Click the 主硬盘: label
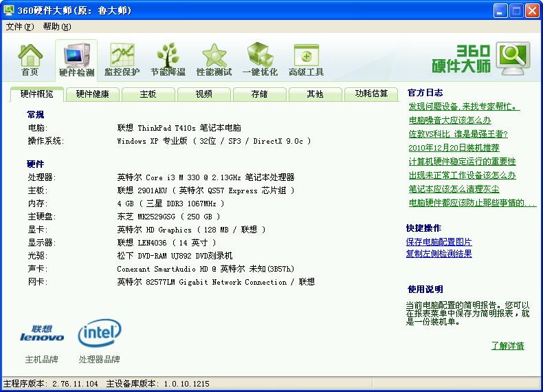The image size is (543, 392). [41, 217]
